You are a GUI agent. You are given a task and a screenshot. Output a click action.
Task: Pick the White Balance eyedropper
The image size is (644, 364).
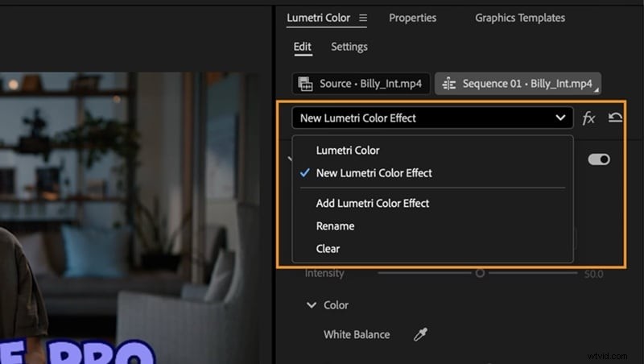coord(420,334)
